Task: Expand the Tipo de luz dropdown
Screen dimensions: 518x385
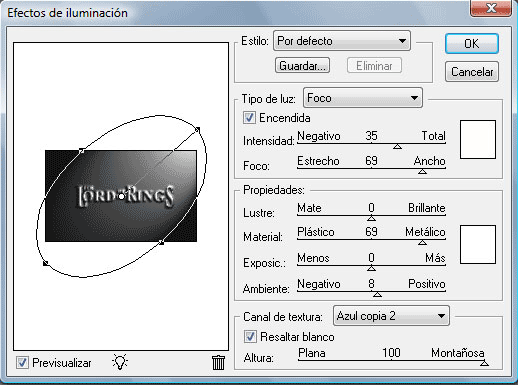Action: [x=363, y=98]
